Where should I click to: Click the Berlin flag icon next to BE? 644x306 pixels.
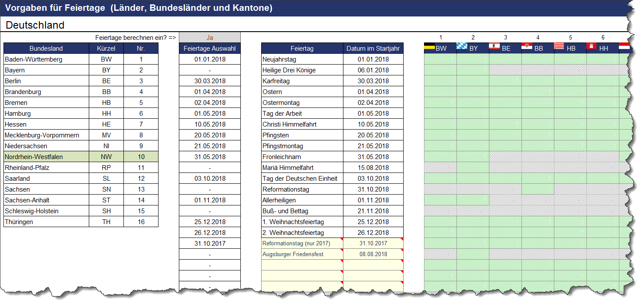494,46
